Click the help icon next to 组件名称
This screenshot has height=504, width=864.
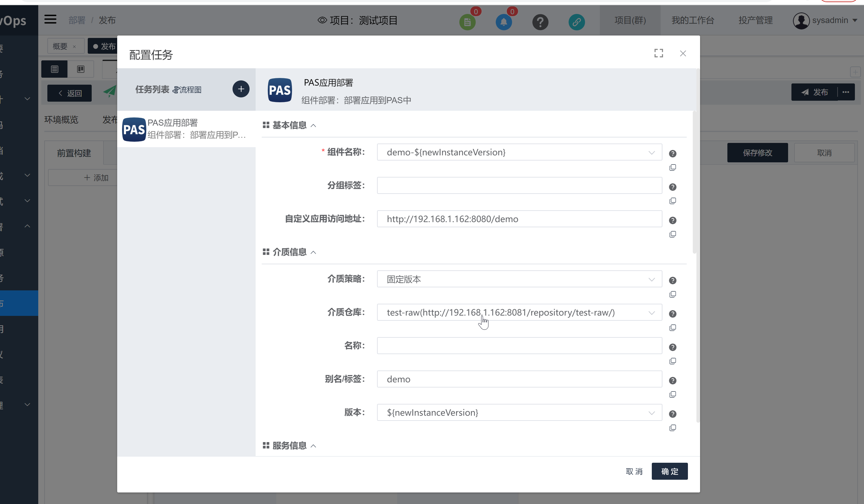click(672, 154)
